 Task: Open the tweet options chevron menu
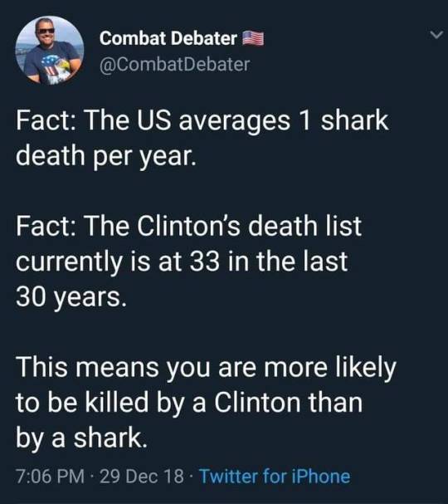[436, 35]
